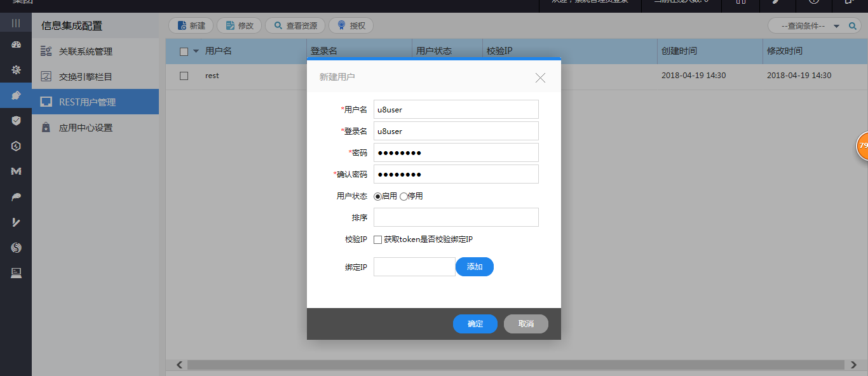The height and width of the screenshot is (376, 868).
Task: Click rest user name cell
Action: pos(212,76)
